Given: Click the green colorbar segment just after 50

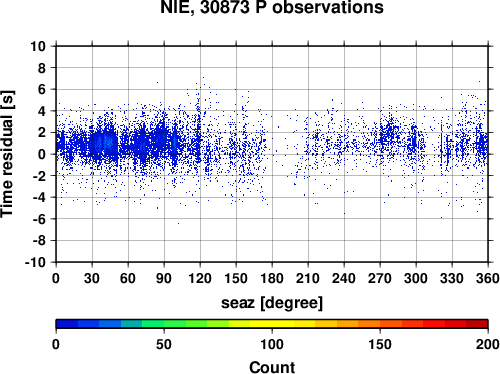Looking at the screenshot, I should pyautogui.click(x=175, y=324).
